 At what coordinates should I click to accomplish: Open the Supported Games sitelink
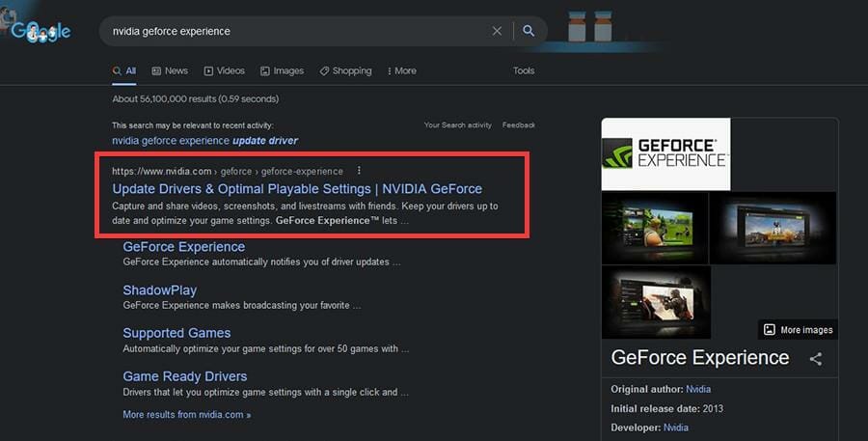coord(176,333)
